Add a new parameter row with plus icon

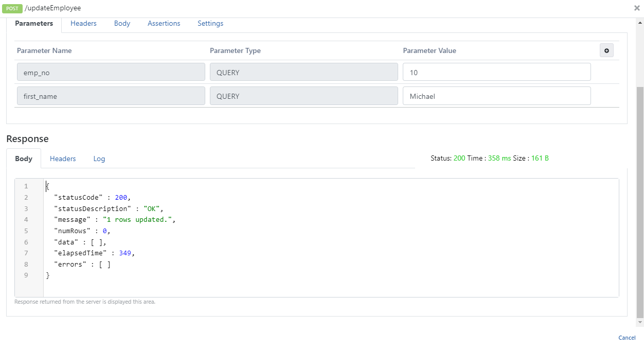pyautogui.click(x=606, y=50)
